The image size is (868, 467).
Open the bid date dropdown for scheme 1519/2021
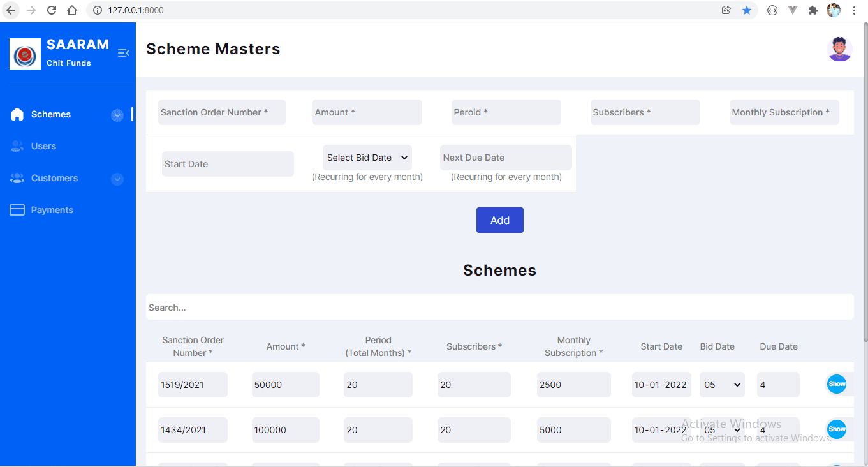(722, 384)
